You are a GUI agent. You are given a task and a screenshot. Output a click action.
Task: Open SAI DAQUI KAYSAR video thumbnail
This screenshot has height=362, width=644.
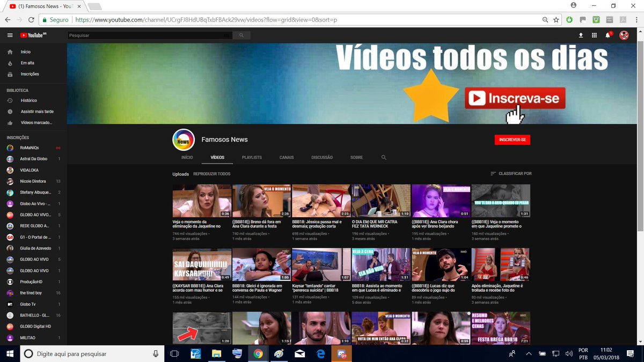click(202, 264)
